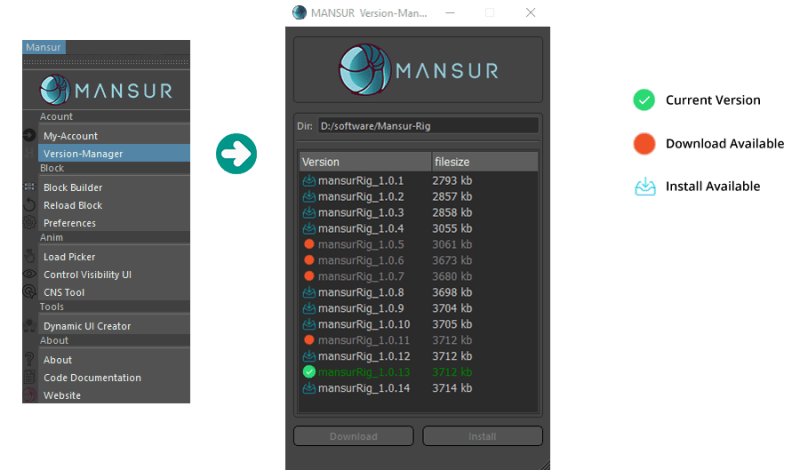Click the install icon beside mansurRig_1.0.4
Screen dimensions: 800x470
pos(309,228)
